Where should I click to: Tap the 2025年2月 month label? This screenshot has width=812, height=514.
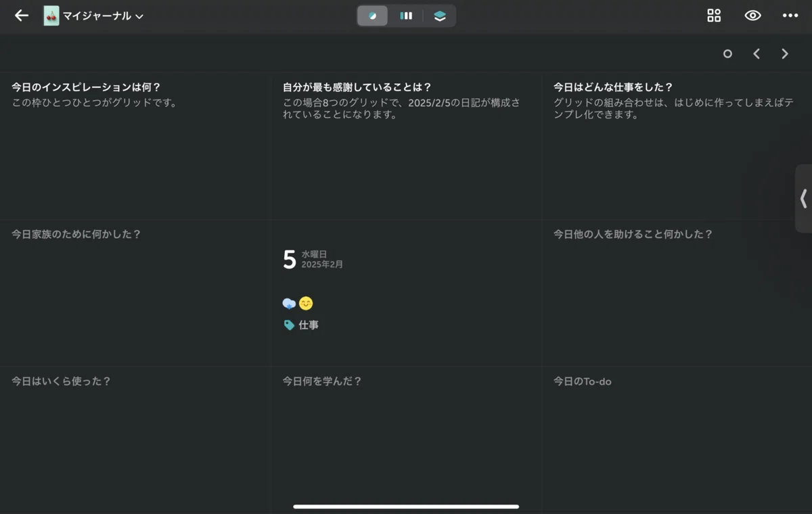pyautogui.click(x=322, y=264)
